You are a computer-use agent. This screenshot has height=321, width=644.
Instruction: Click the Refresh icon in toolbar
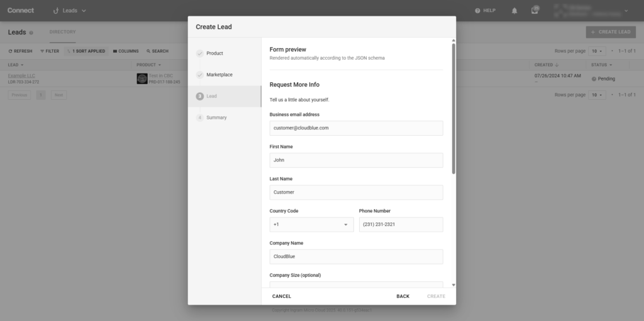(10, 51)
